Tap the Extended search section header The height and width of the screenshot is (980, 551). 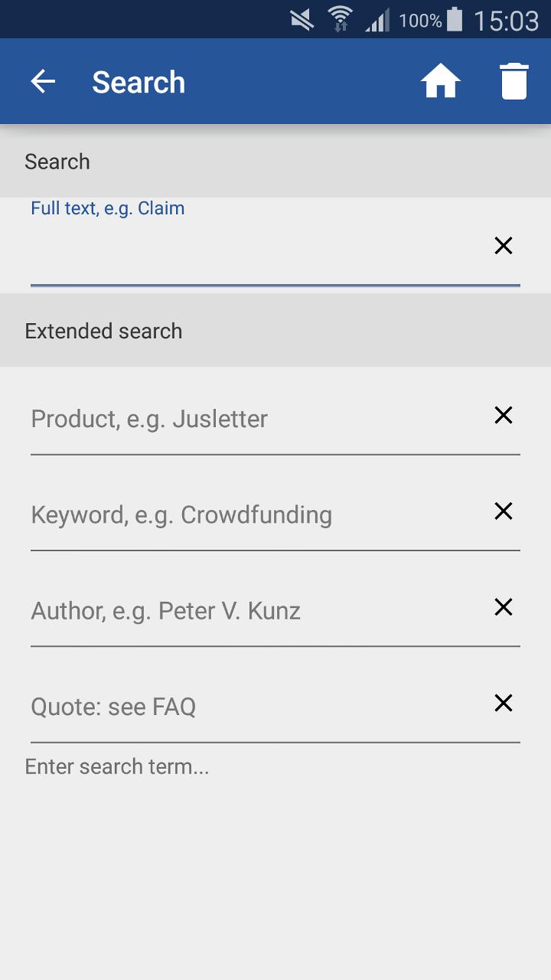[103, 331]
